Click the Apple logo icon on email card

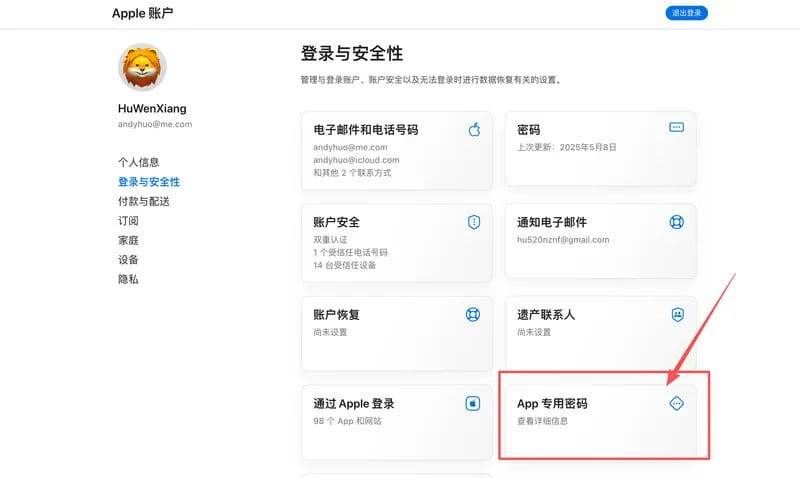[x=474, y=130]
